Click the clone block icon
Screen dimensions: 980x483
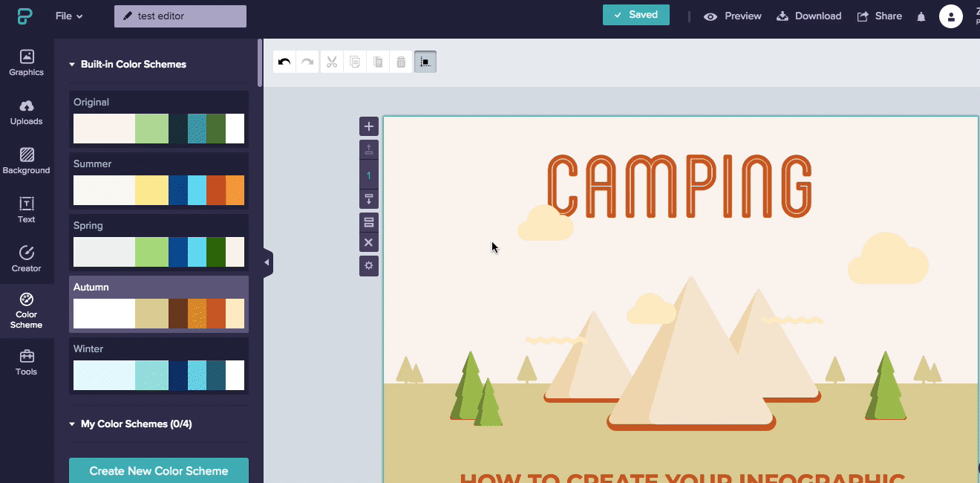click(369, 222)
